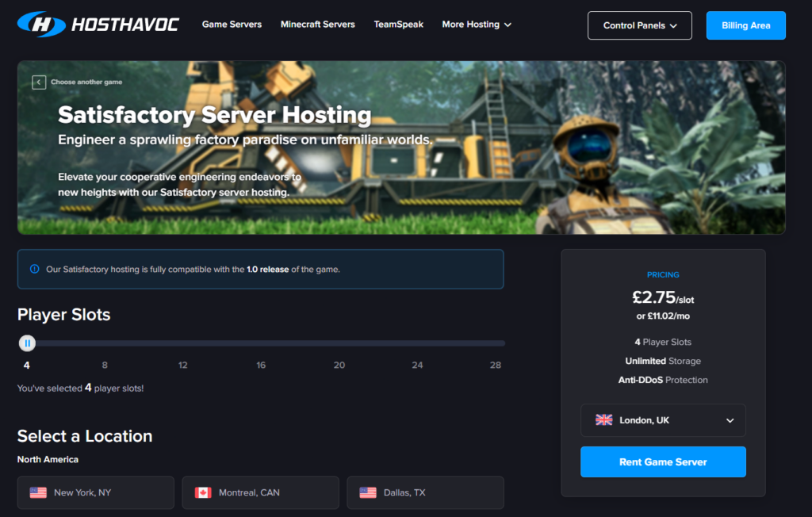The image size is (812, 517).
Task: Click the US flag next to New York, NY
Action: pyautogui.click(x=37, y=492)
